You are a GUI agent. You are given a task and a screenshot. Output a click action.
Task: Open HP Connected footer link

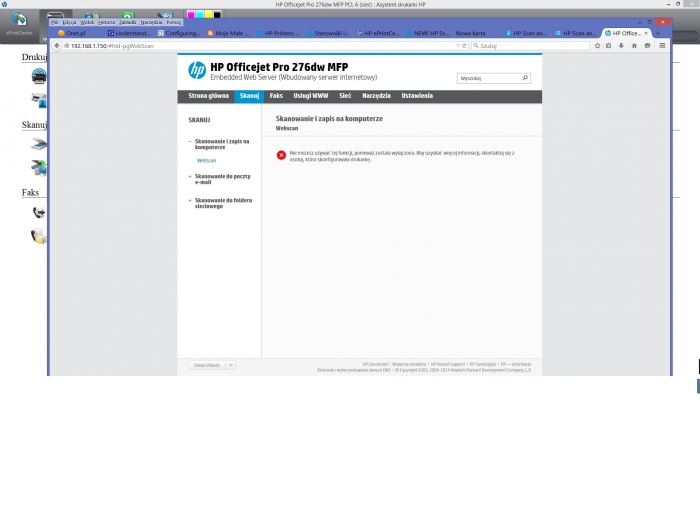(375, 365)
